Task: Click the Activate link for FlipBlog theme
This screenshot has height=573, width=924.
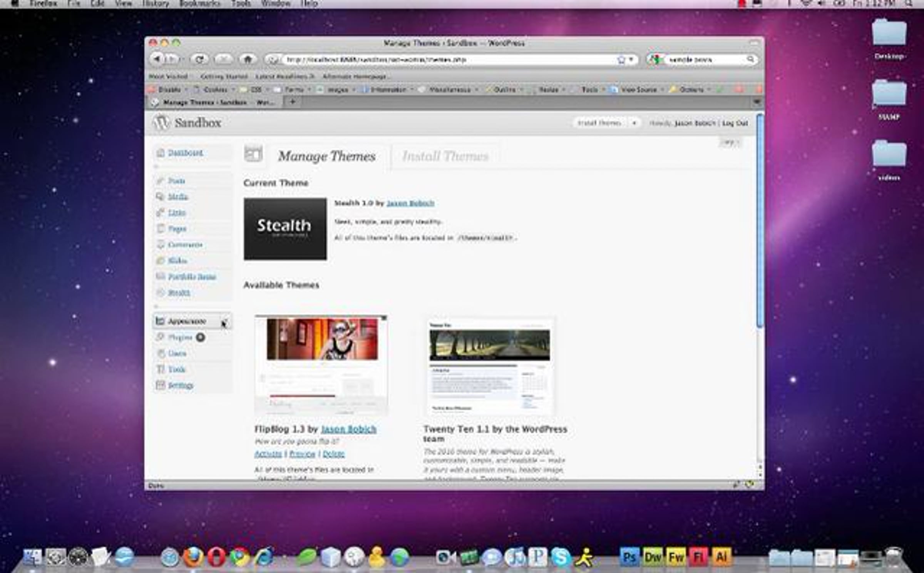Action: tap(268, 454)
